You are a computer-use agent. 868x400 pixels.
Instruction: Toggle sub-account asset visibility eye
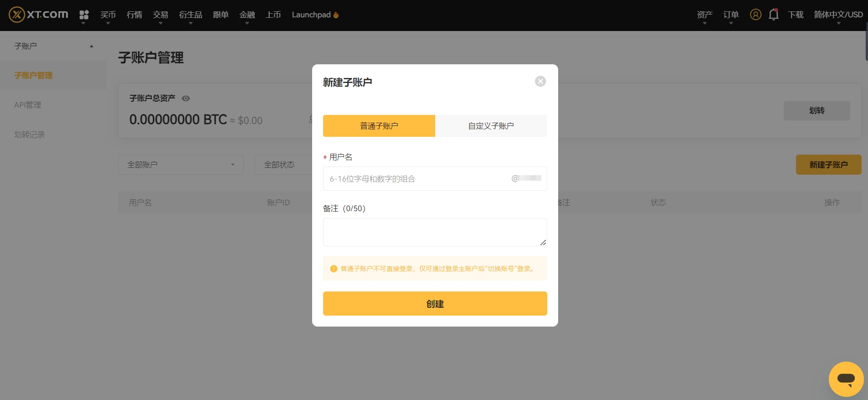click(186, 98)
